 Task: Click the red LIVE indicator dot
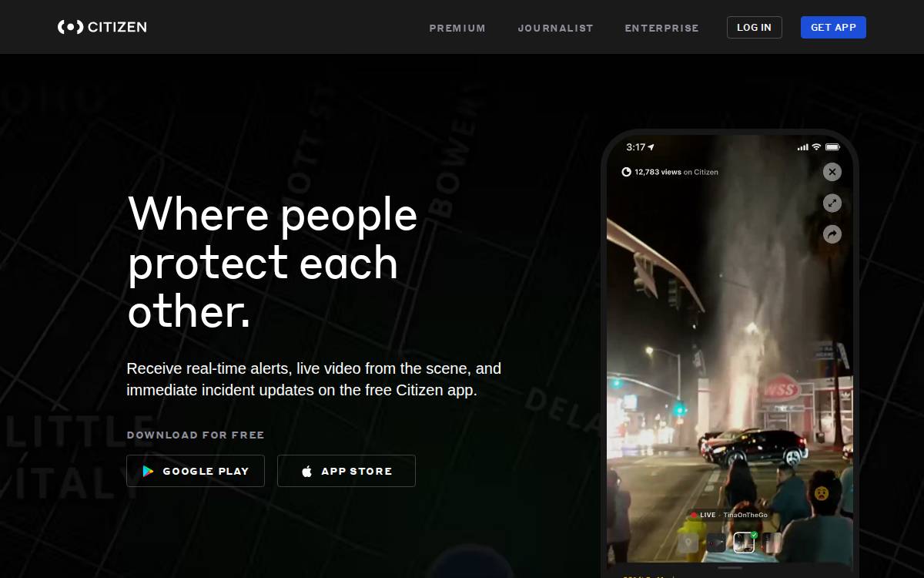coord(694,515)
